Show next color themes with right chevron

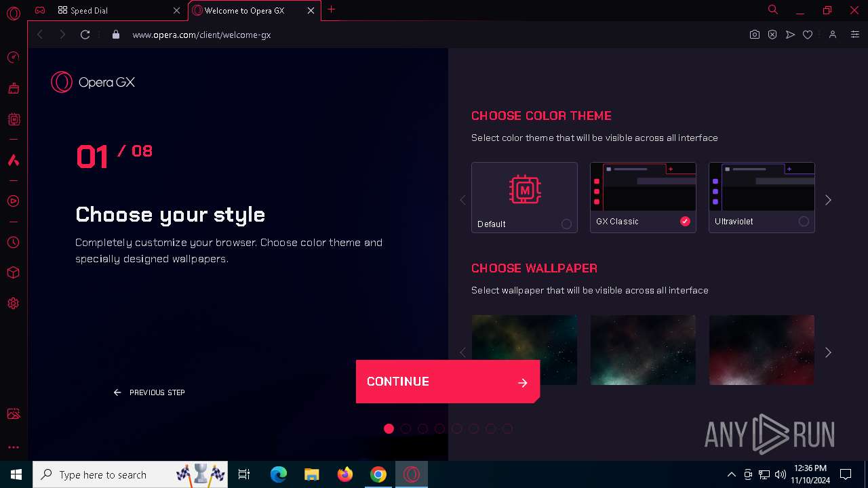(828, 200)
